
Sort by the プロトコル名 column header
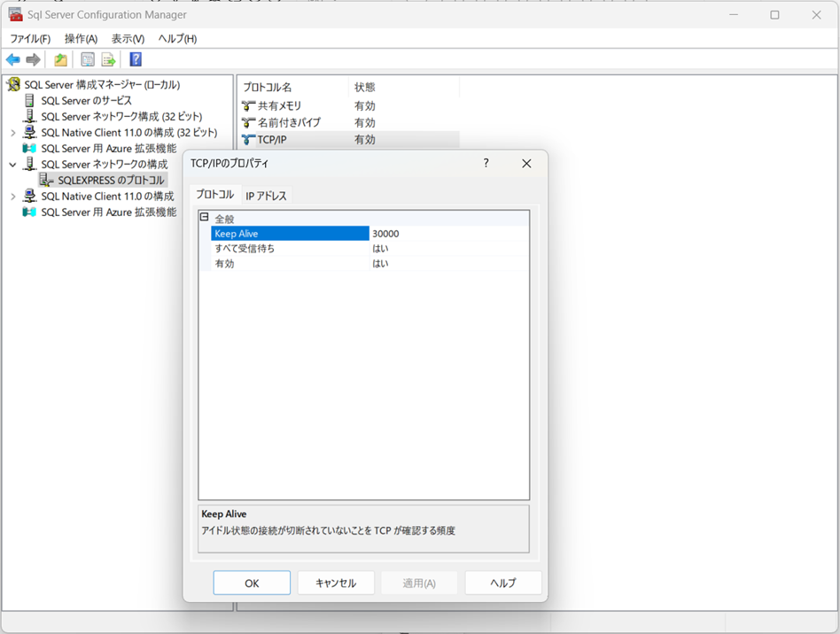pos(293,88)
